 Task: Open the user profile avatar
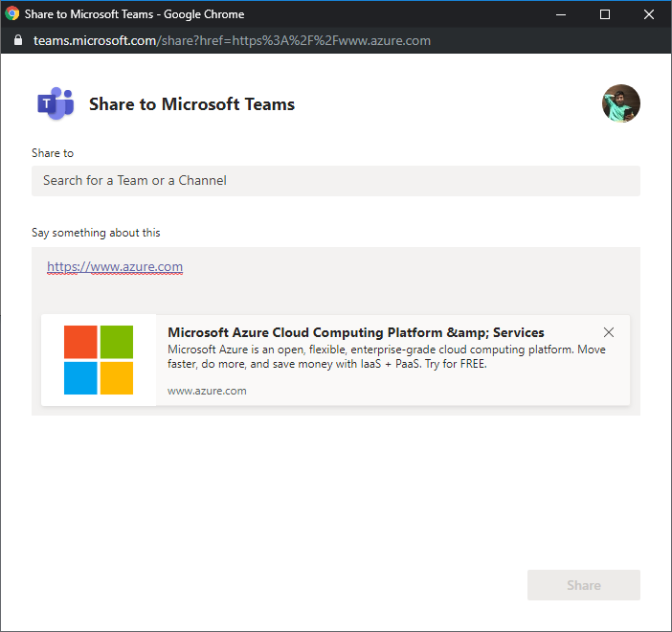click(x=621, y=103)
